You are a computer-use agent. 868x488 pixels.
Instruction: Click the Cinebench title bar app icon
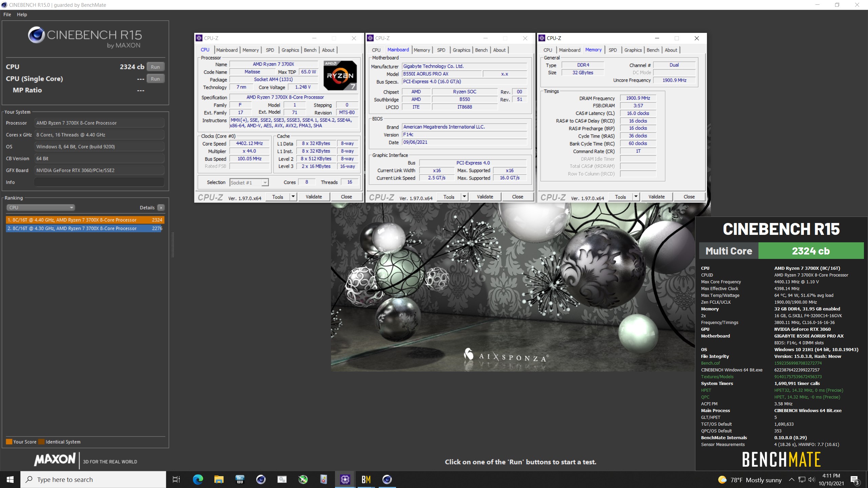coord(4,5)
